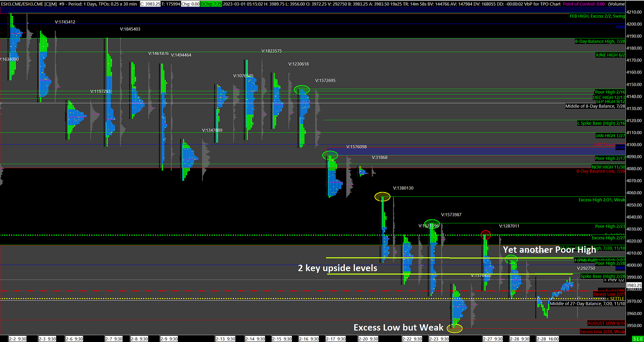This screenshot has width=644, height=342.
Task: Click the 'Chg: 0.00' header field
Action: click(191, 4)
